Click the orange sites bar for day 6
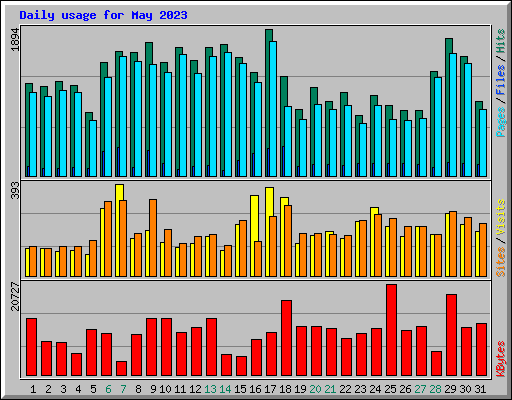512x400 pixels. [x=108, y=239]
